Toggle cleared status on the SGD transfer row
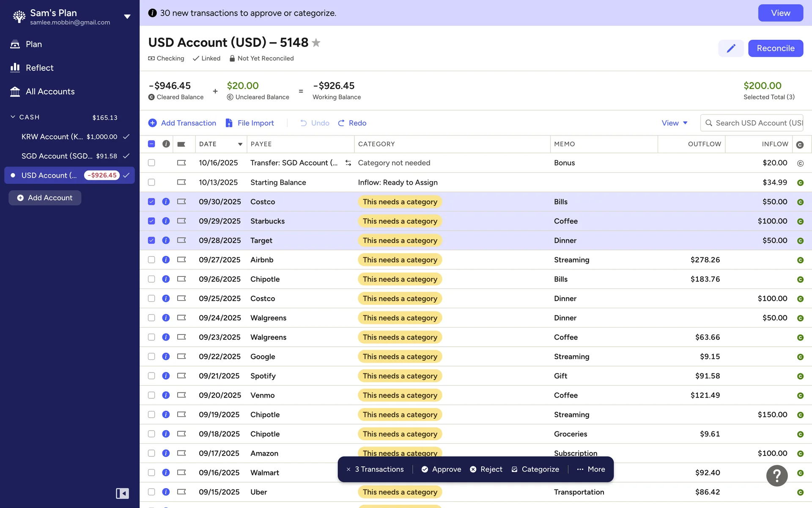 800,163
